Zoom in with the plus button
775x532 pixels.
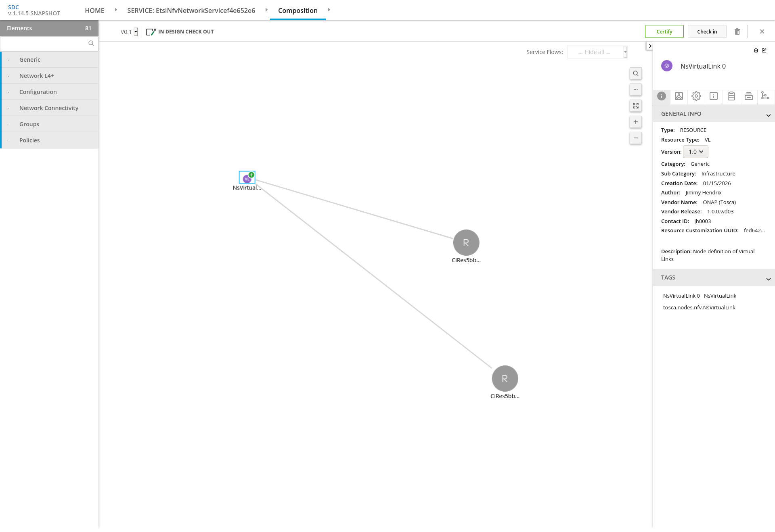pyautogui.click(x=635, y=122)
